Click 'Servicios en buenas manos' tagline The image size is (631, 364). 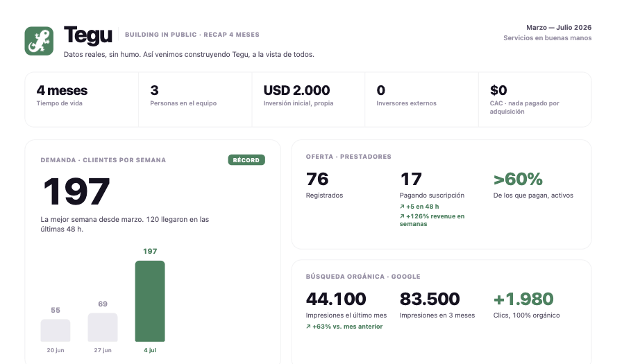coord(547,37)
